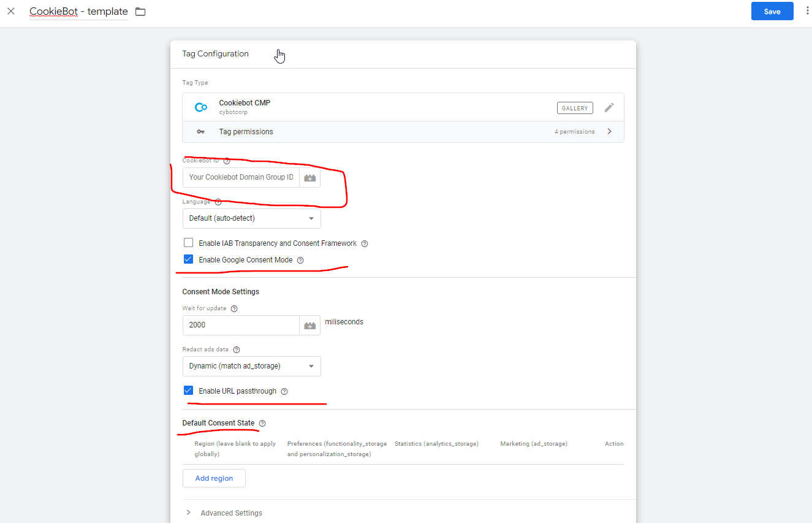Image resolution: width=812 pixels, height=523 pixels.
Task: Click the variable picker beside Wait for update
Action: (x=310, y=326)
